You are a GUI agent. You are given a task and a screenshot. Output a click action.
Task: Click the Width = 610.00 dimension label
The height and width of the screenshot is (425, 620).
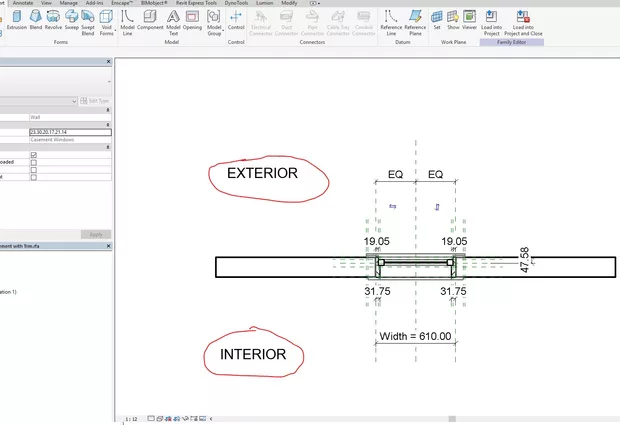(x=415, y=336)
